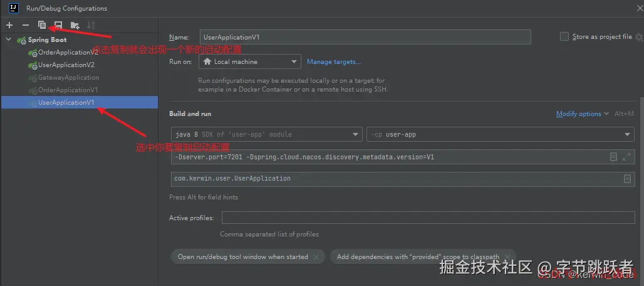The height and width of the screenshot is (286, 644).
Task: Click the main class field com.kerwin.user.UserApplication
Action: pyautogui.click(x=402, y=179)
